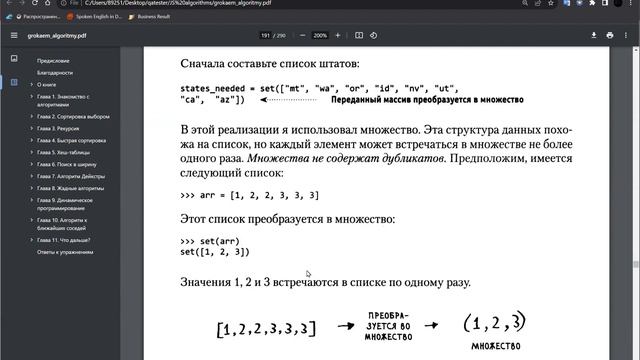Image resolution: width=640 pixels, height=360 pixels.
Task: Open Глава 3. Рекурсия
Action: 58,128
